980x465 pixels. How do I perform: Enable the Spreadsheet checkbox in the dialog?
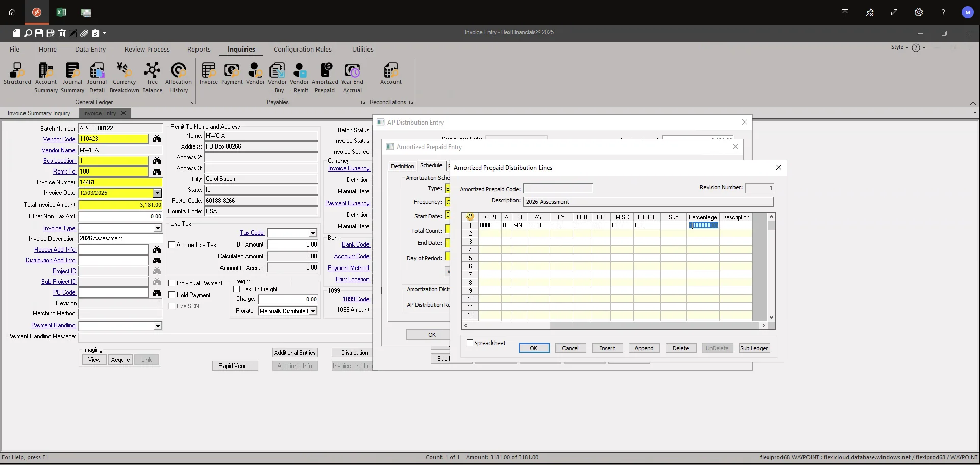pos(470,343)
